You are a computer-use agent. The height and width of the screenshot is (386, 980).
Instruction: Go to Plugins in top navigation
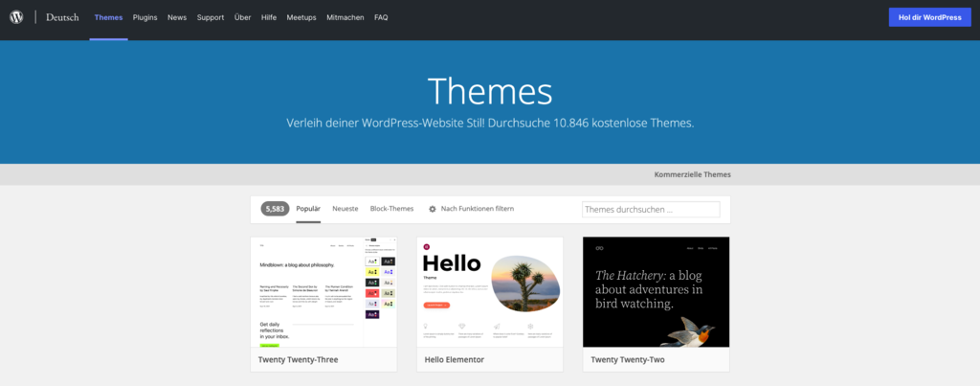145,17
